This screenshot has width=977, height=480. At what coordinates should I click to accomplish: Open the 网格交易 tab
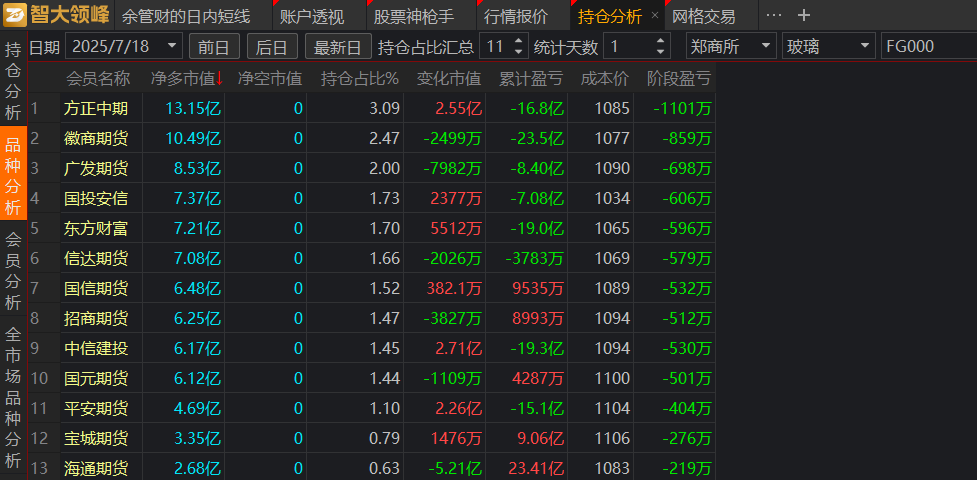click(703, 17)
